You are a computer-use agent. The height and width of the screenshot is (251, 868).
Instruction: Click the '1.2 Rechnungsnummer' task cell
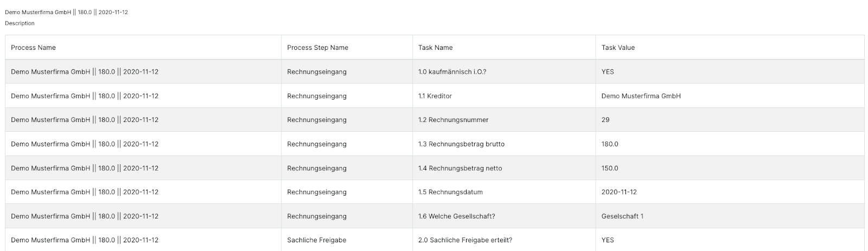tap(504, 120)
